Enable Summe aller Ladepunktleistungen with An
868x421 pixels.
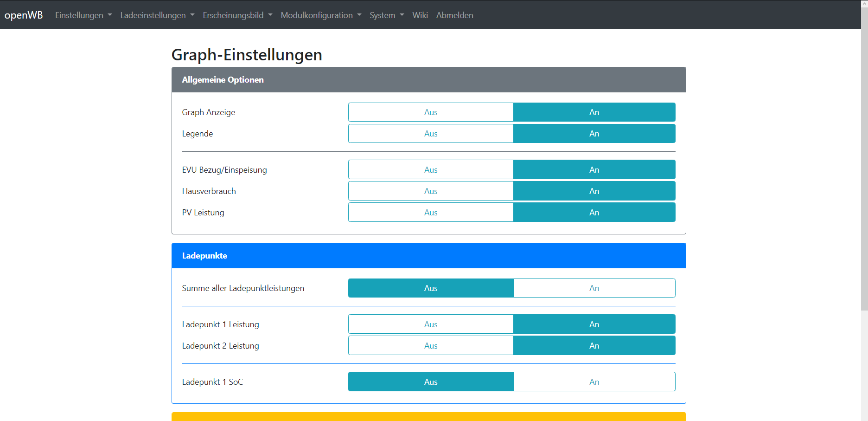pyautogui.click(x=594, y=288)
